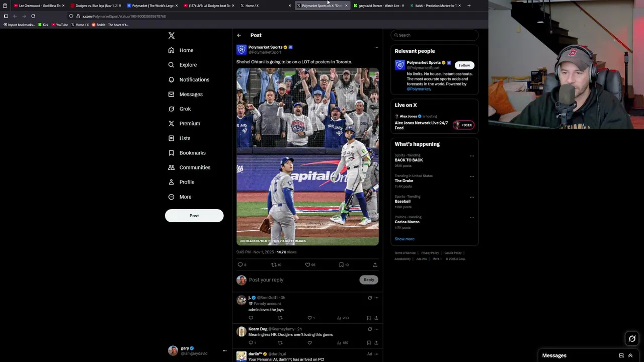Screen dimensions: 644x362
Task: Click the white Post button in the sidebar
Action: tap(194, 216)
